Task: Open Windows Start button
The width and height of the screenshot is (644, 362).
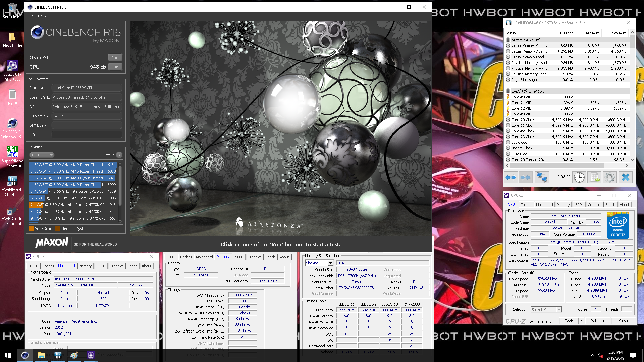Action: (x=8, y=355)
